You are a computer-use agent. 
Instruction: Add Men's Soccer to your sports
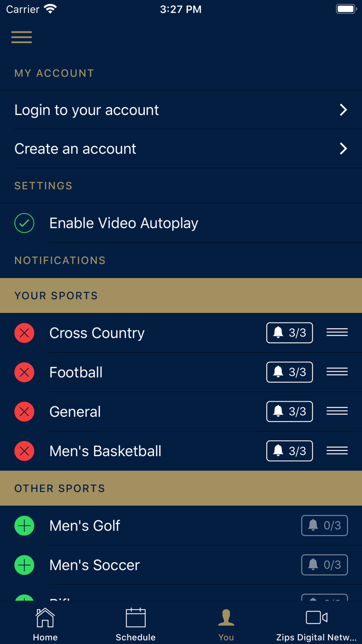point(24,565)
